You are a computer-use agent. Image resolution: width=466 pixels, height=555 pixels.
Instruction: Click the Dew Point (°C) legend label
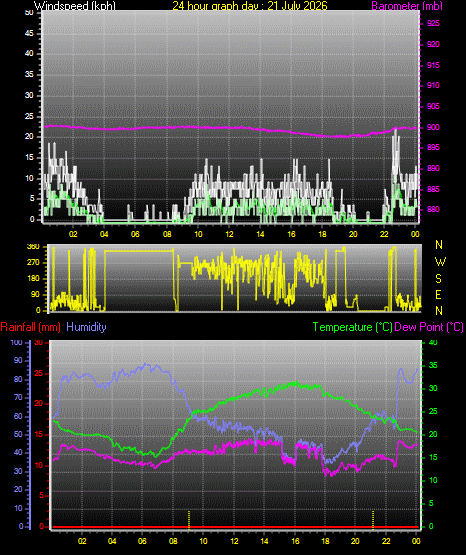[429, 327]
